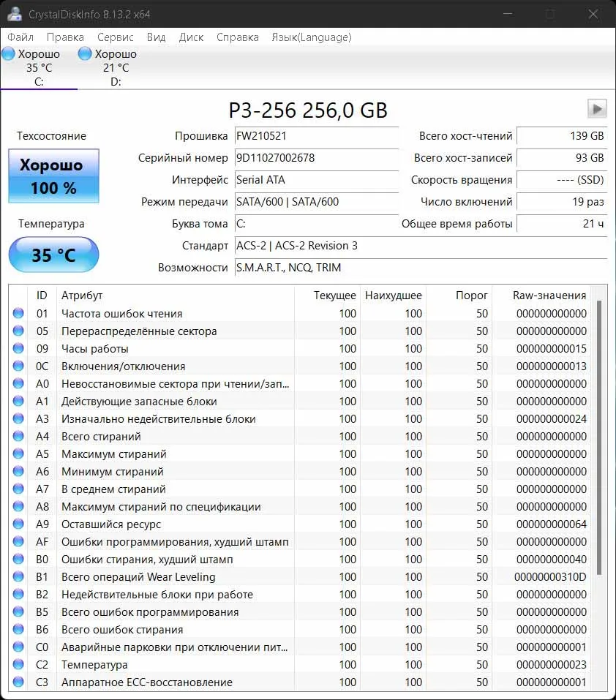Click status orb of Всего стираний row

pos(18,436)
